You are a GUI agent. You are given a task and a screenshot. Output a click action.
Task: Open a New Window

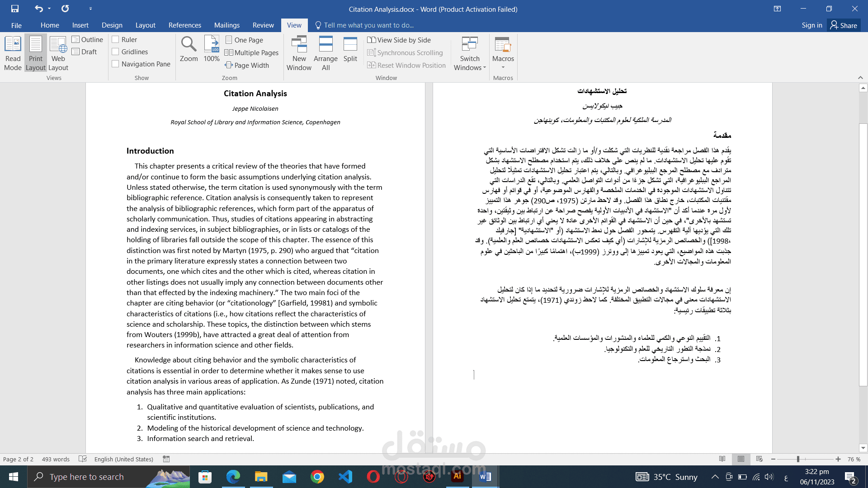coord(299,53)
